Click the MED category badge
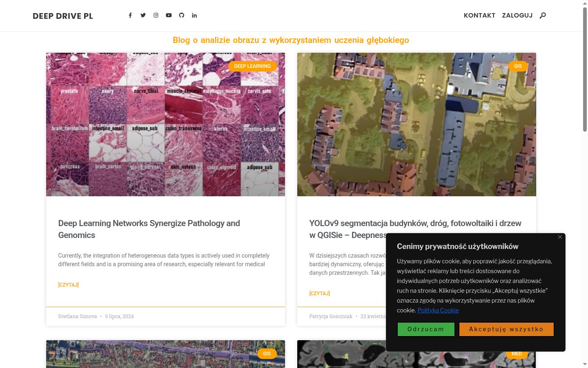Image resolution: width=588 pixels, height=368 pixels. [x=517, y=354]
